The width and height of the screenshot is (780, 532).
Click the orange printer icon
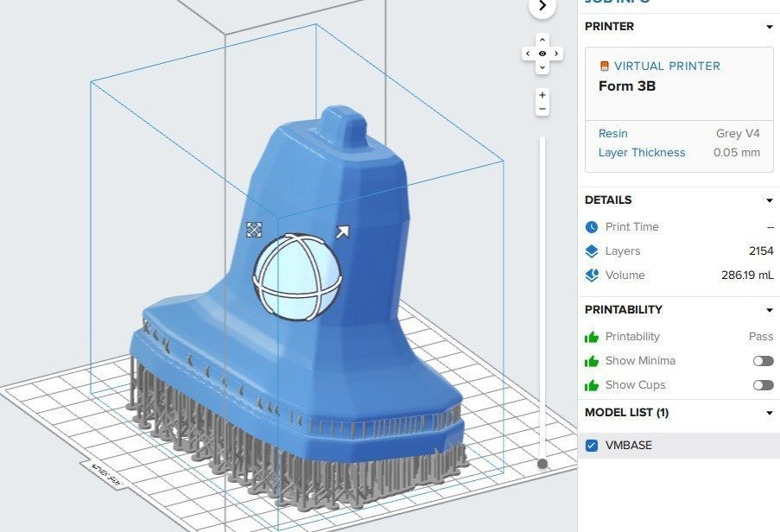(x=605, y=66)
